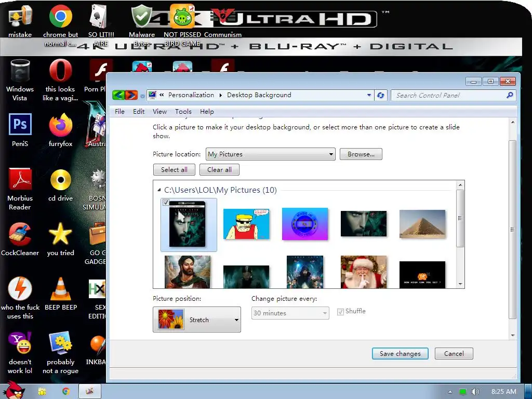Screen dimensions: 532x399
Task: Open the 'NOT PISSED BIRD GAME' icon
Action: click(x=182, y=25)
